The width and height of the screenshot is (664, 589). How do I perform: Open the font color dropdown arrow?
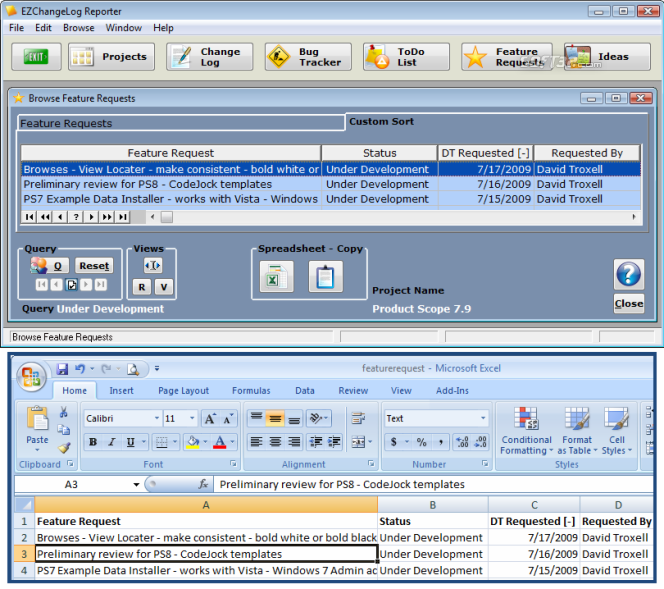point(232,442)
